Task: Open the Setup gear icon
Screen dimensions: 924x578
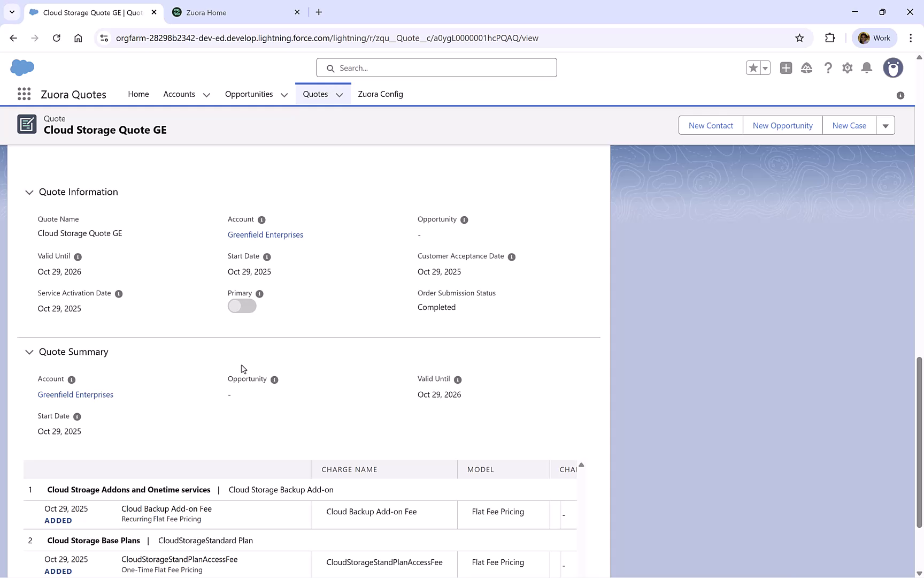Action: 847,68
